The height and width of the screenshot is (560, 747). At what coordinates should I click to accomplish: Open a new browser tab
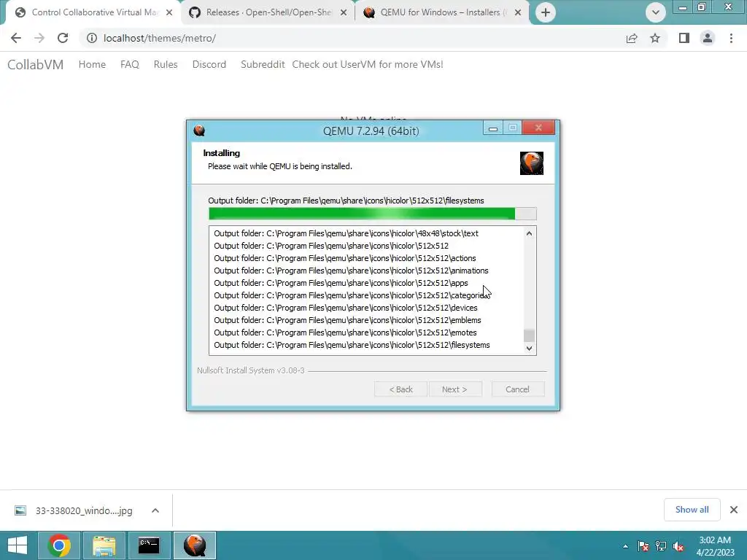pos(546,12)
